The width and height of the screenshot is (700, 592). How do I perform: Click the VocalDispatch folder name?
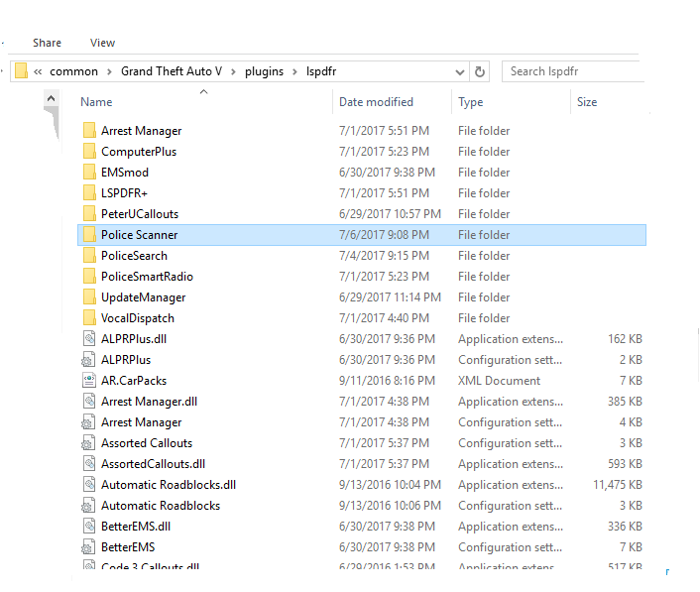pos(138,318)
